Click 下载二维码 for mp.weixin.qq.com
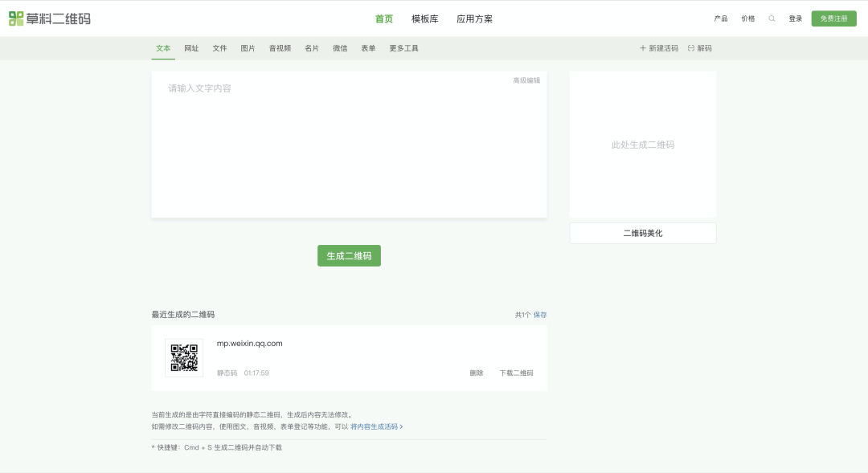Image resolution: width=868 pixels, height=473 pixels. [517, 373]
